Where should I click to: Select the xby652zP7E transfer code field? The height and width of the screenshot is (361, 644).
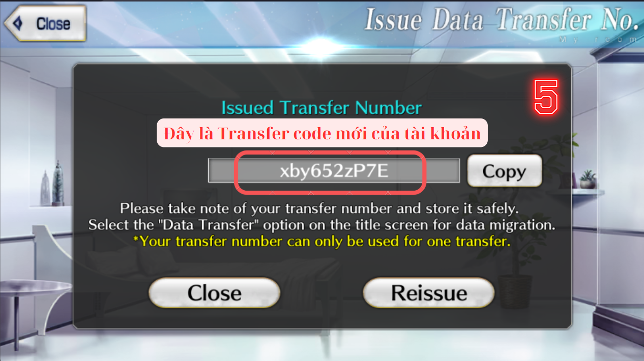(x=334, y=171)
